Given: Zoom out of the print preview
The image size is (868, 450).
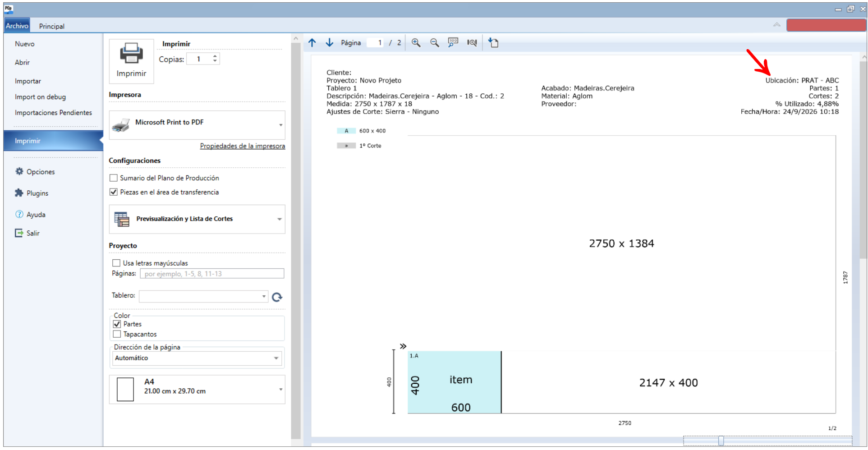Looking at the screenshot, I should pyautogui.click(x=434, y=43).
